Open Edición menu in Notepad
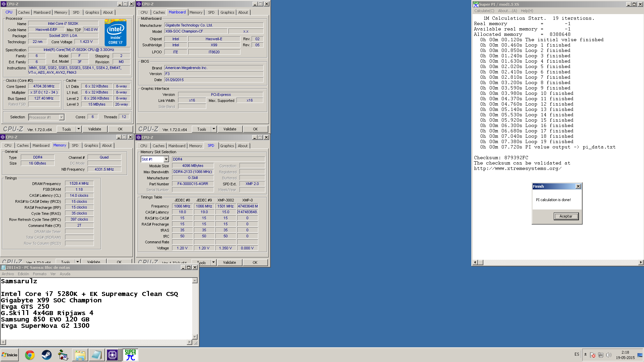 (23, 274)
